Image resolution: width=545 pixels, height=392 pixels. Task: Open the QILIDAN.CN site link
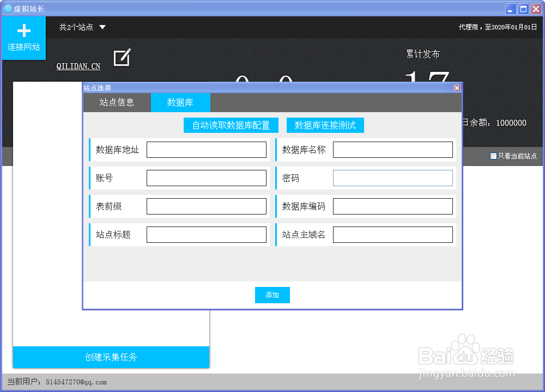click(x=78, y=66)
